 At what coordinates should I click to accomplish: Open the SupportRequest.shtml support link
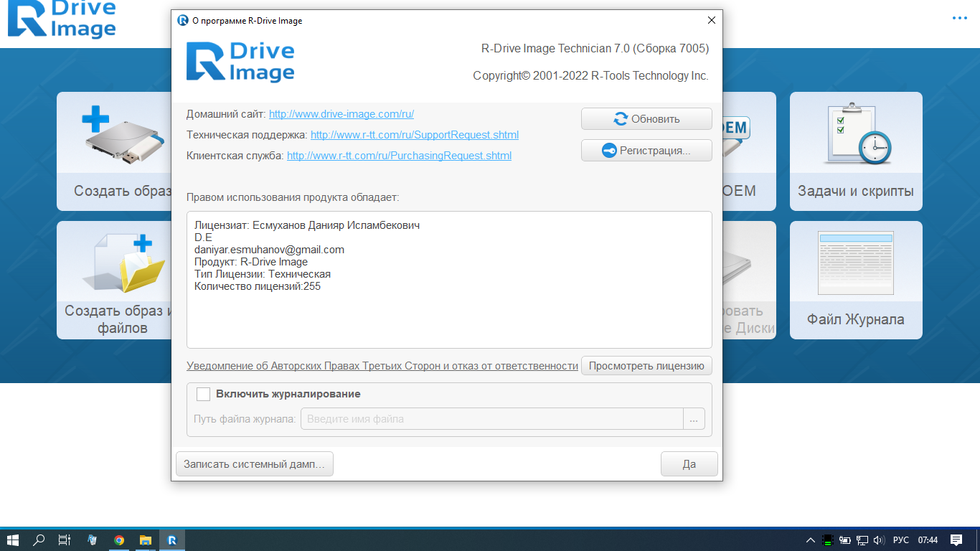[x=415, y=135]
